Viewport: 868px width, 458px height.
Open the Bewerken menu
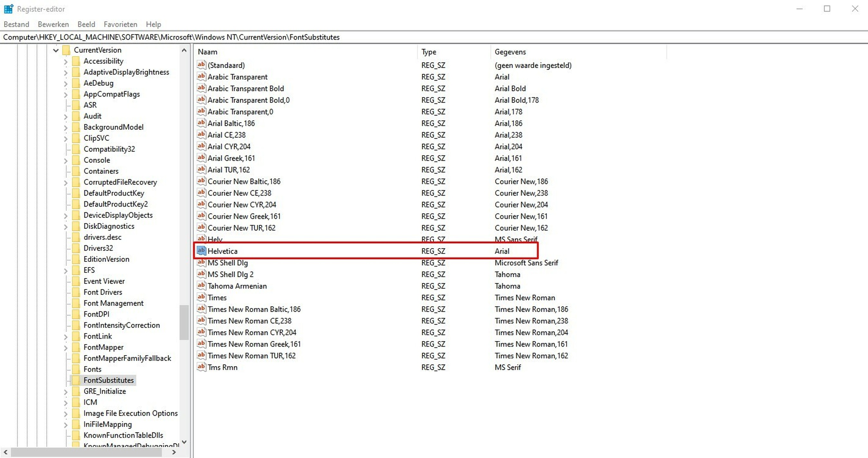(x=53, y=24)
